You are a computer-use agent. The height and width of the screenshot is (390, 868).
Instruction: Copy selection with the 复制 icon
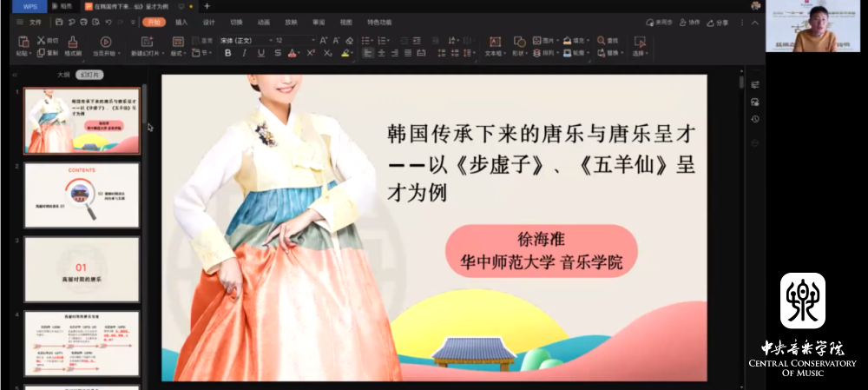tap(41, 53)
